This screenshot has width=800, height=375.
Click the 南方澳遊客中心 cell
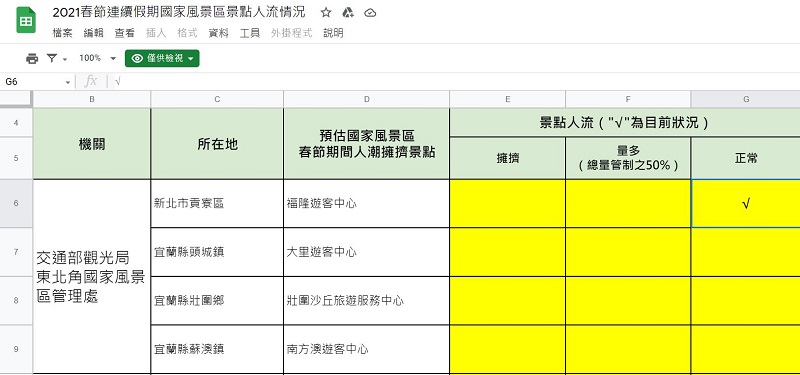(x=366, y=349)
